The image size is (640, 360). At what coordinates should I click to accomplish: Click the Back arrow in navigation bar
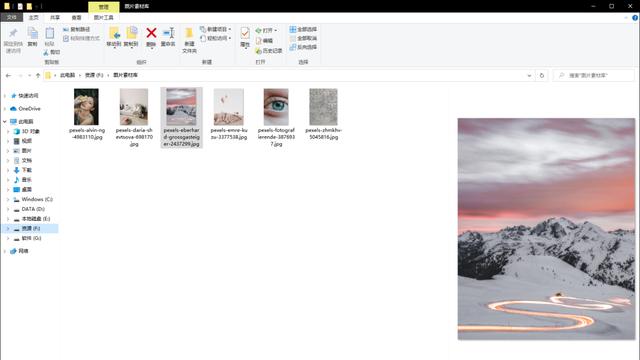8,76
